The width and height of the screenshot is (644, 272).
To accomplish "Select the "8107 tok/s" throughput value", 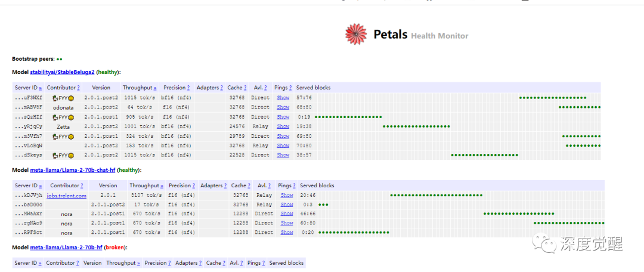I will click(146, 196).
